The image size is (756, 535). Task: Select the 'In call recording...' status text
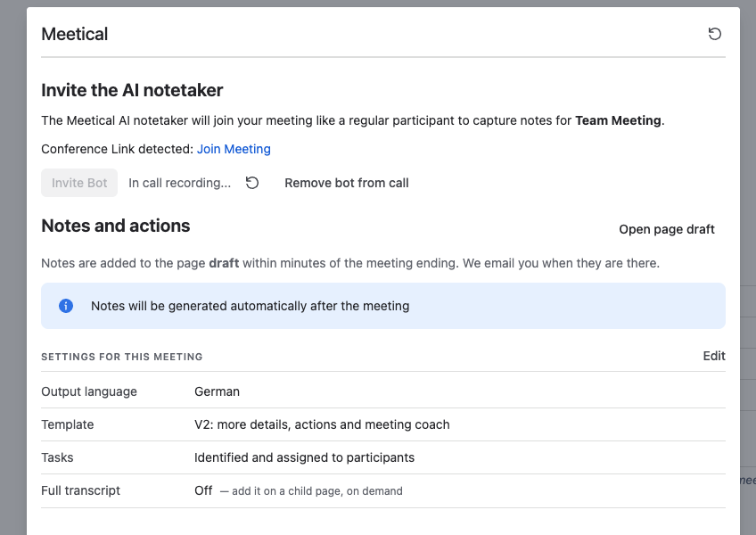coord(179,183)
